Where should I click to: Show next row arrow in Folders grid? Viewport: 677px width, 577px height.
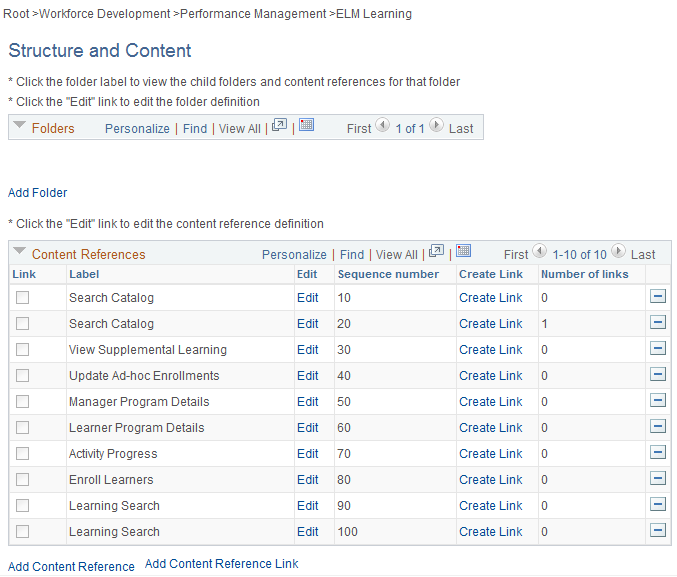click(436, 125)
